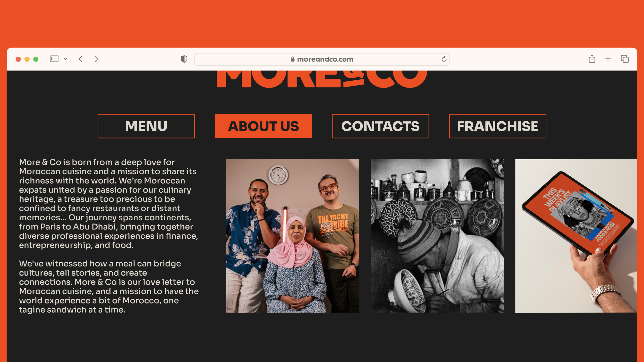The image size is (644, 362).
Task: Add a new tab with plus icon
Action: [608, 59]
